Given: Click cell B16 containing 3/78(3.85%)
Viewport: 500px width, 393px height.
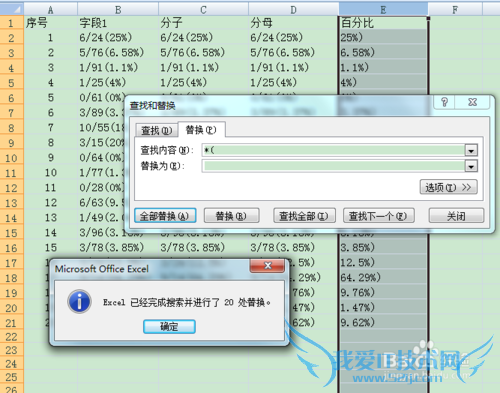Looking at the screenshot, I should tap(118, 247).
